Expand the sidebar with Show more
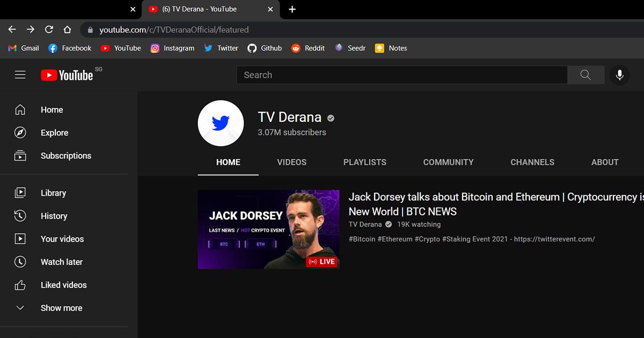 (x=61, y=308)
